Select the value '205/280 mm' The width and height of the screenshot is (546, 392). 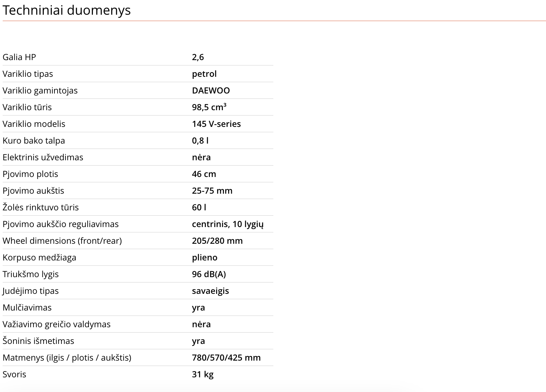pyautogui.click(x=218, y=241)
